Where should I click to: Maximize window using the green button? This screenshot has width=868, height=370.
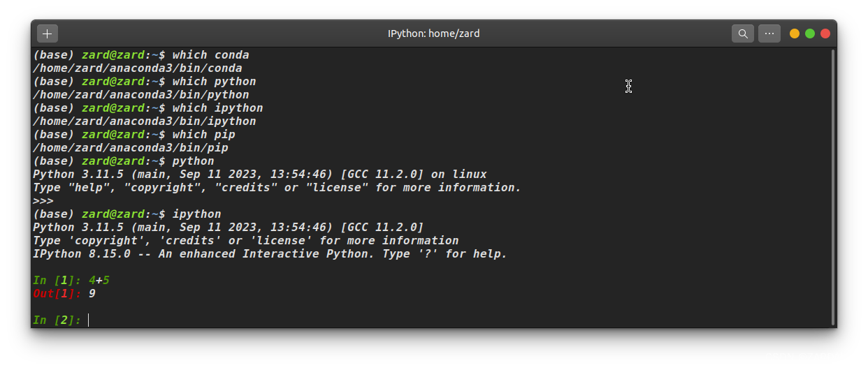[810, 34]
